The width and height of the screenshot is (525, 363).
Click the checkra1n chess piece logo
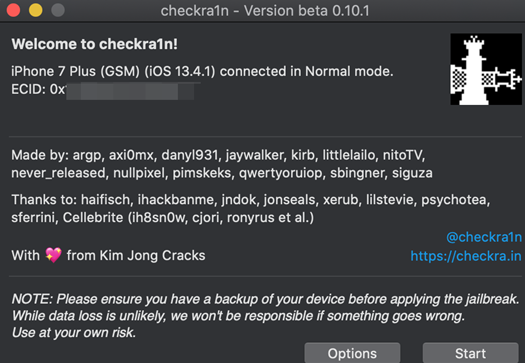pyautogui.click(x=486, y=69)
